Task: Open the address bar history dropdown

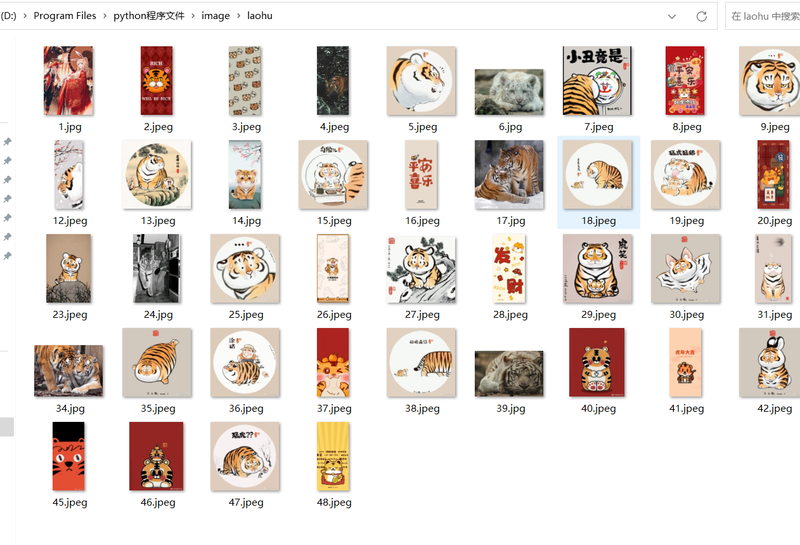Action: (x=672, y=16)
